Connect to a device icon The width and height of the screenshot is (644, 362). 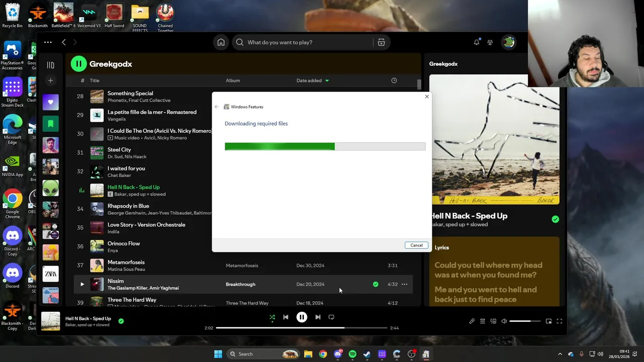(x=494, y=321)
